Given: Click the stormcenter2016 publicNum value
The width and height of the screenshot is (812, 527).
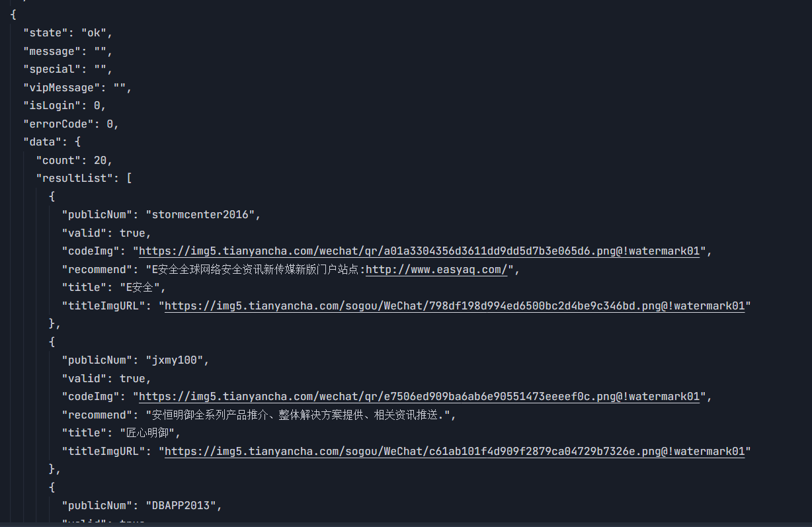Looking at the screenshot, I should (200, 215).
